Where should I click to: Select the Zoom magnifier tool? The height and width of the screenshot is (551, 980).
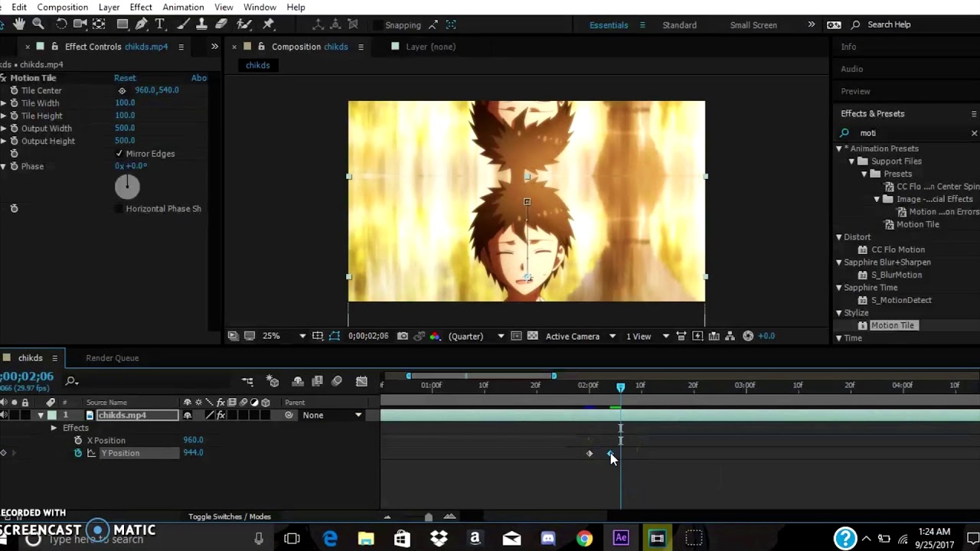[x=38, y=24]
